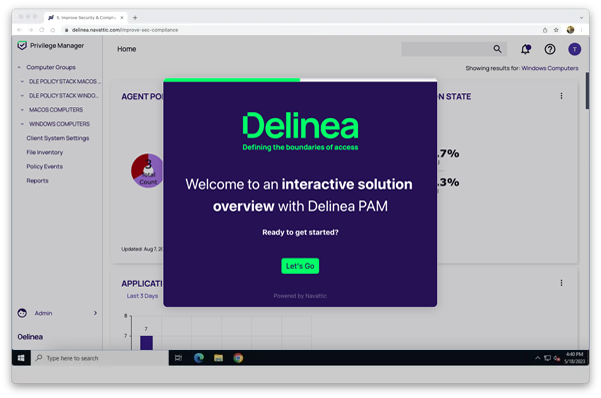
Task: Open the user profile avatar T
Action: coord(574,49)
